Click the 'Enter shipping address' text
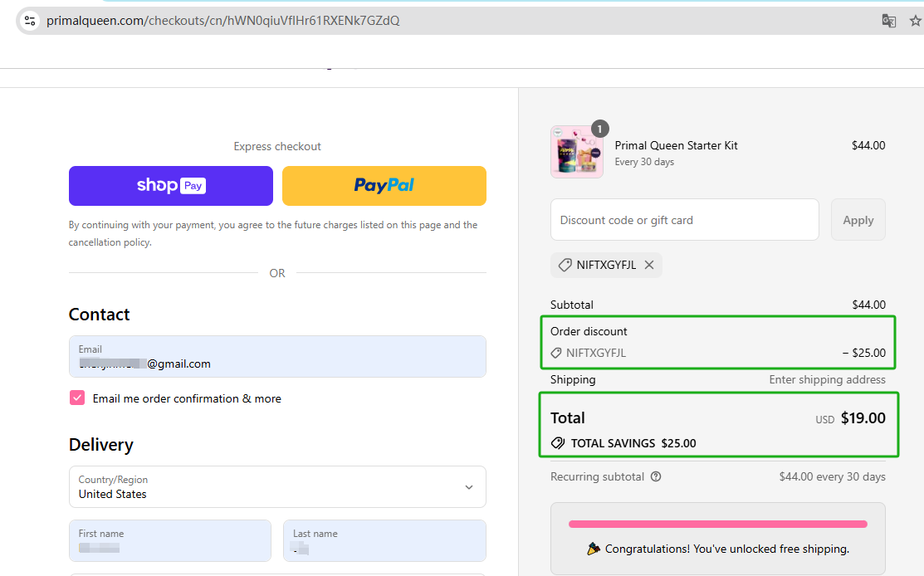 827,380
